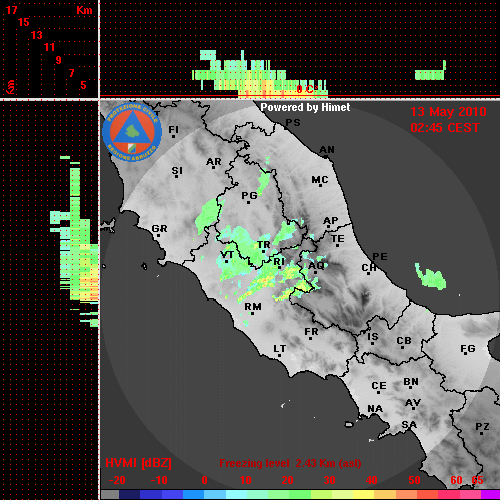
Task: Select the NA city marker
Action: [375, 410]
